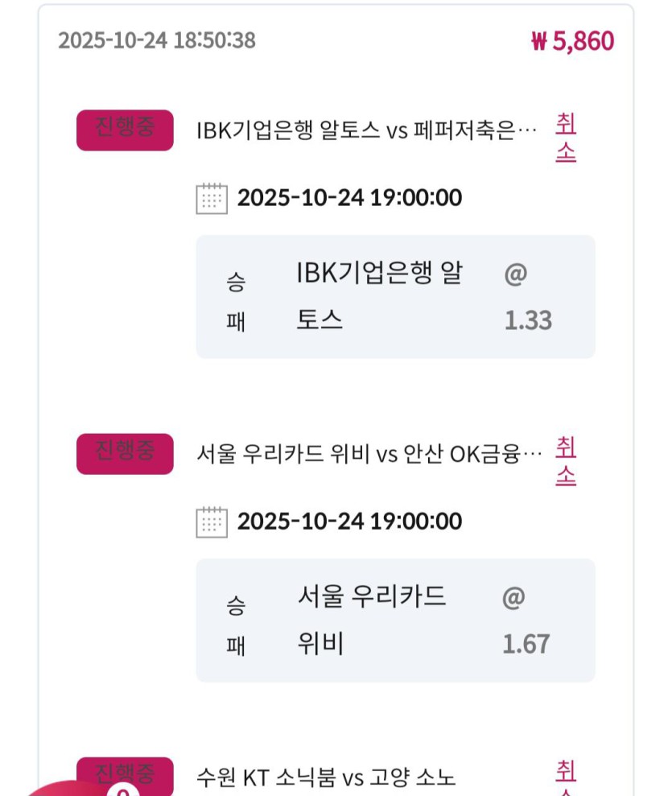Click the 진행중 badge beside the 수원 KT 소닉붐 match
The image size is (672, 796).
pos(125,774)
